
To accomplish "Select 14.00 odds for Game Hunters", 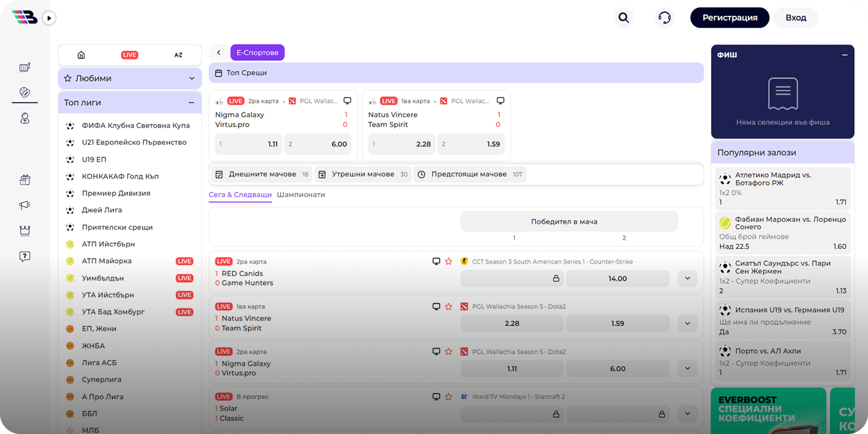I will click(x=617, y=279).
